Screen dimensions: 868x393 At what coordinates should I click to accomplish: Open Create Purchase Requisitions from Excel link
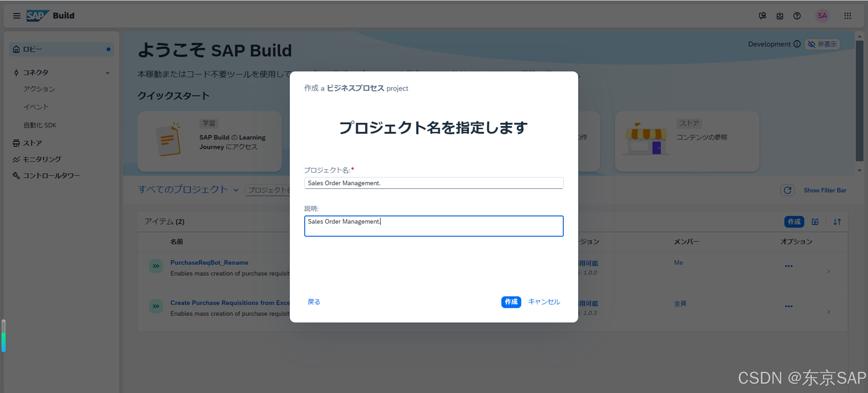click(x=230, y=303)
